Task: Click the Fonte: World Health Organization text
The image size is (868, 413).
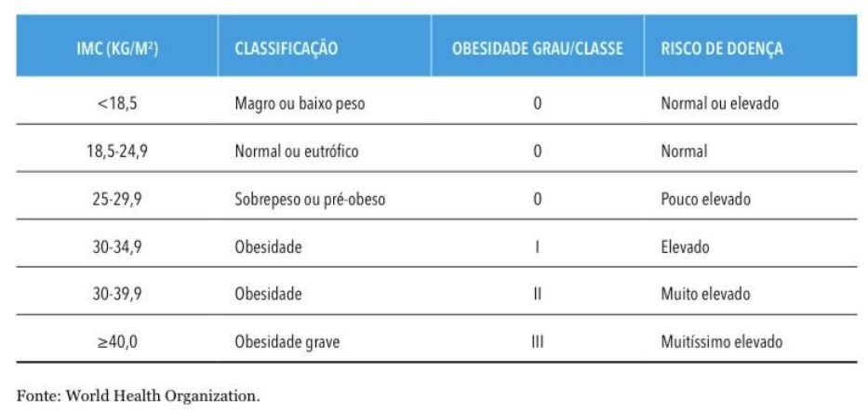Action: pyautogui.click(x=138, y=396)
